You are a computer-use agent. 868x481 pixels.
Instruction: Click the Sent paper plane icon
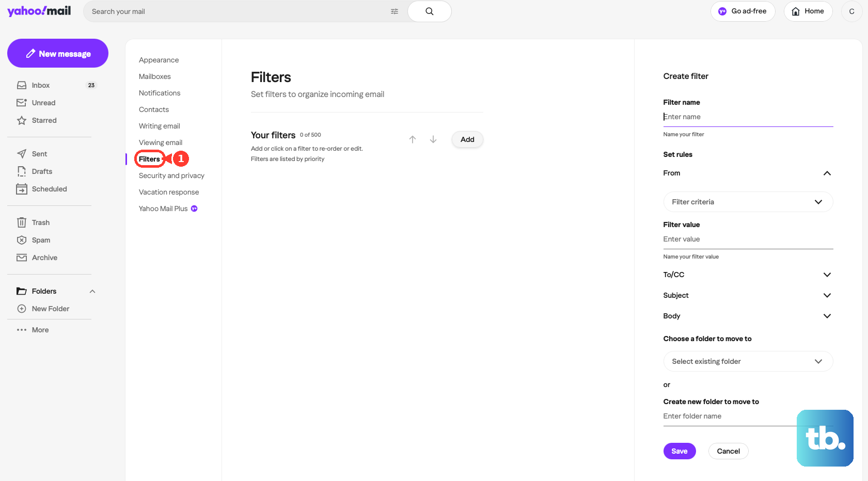coord(22,154)
